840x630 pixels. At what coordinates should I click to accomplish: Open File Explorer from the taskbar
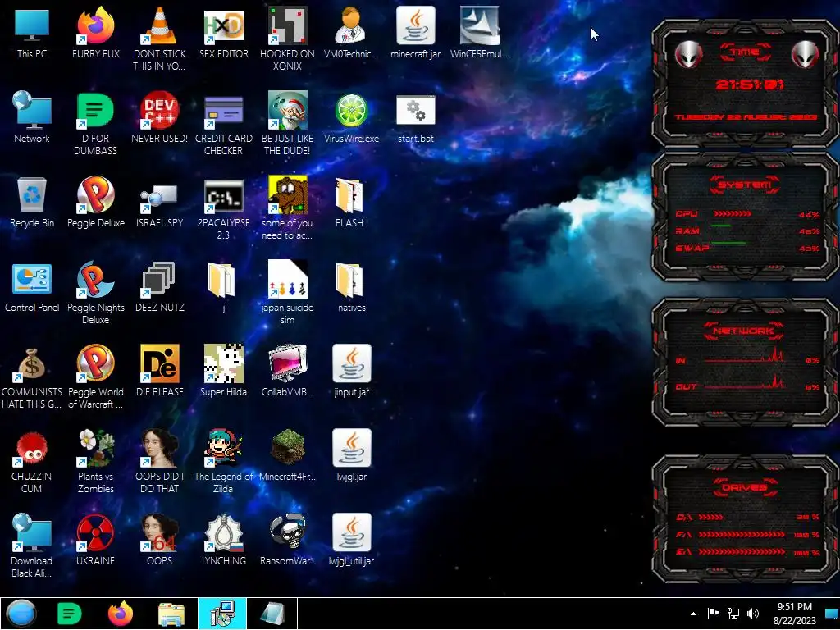(x=171, y=614)
